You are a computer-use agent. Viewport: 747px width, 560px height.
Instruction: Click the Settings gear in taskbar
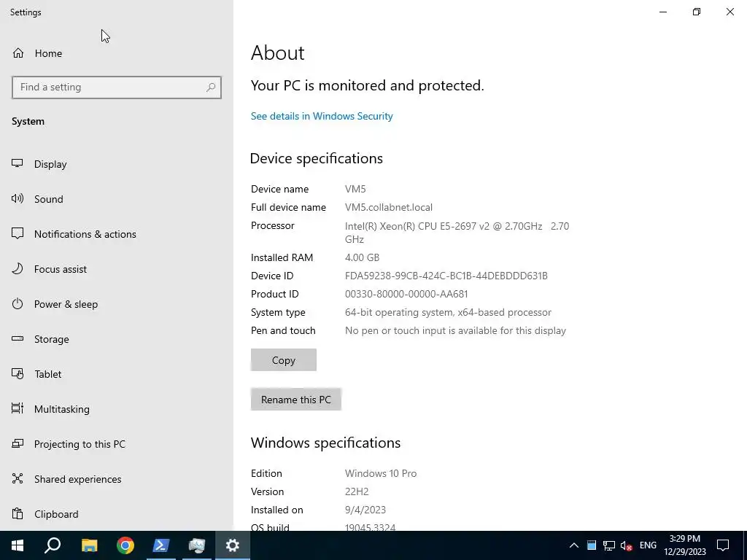(233, 545)
